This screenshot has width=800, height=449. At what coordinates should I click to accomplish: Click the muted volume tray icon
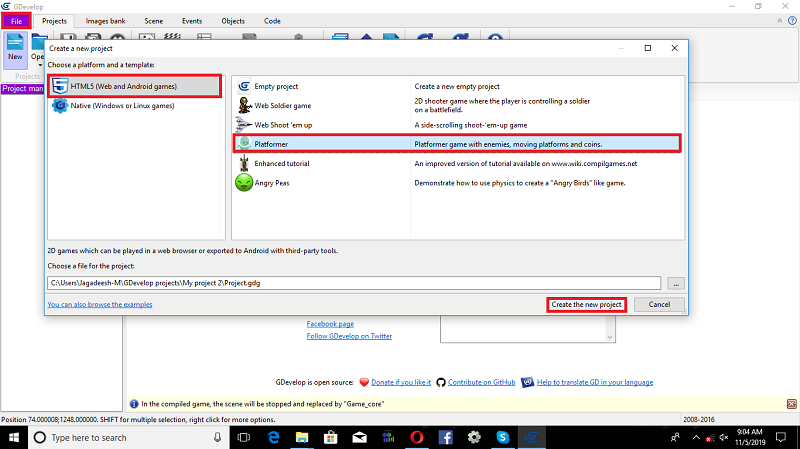(723, 438)
